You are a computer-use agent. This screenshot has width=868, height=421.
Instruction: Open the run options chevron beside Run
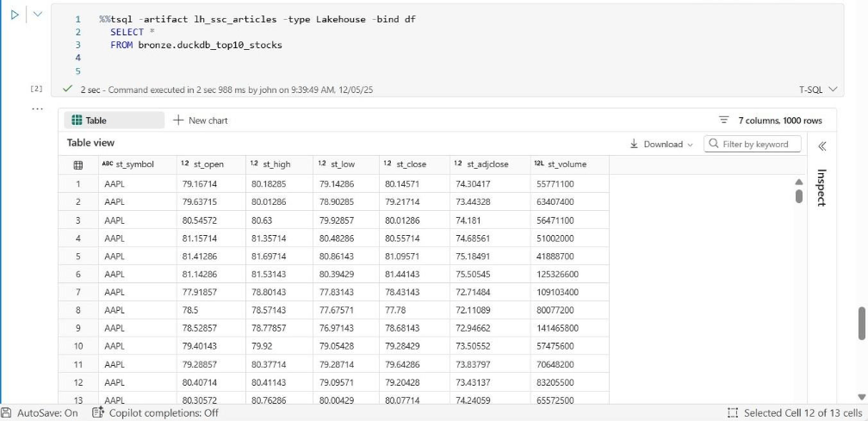tap(37, 15)
